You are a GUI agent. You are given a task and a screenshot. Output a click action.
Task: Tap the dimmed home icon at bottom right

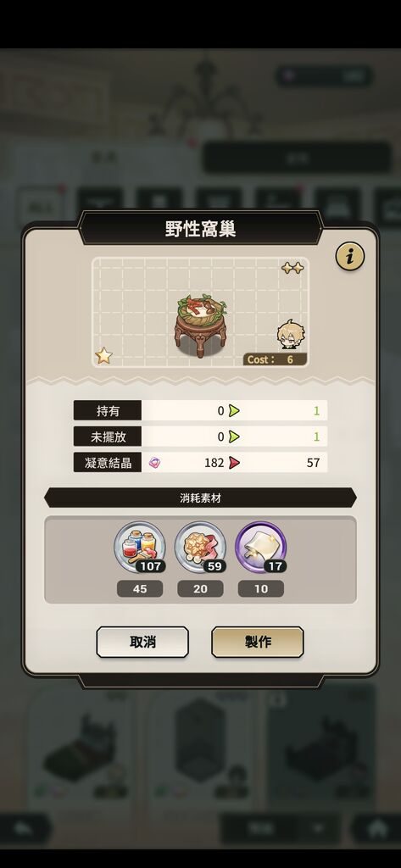[x=376, y=829]
